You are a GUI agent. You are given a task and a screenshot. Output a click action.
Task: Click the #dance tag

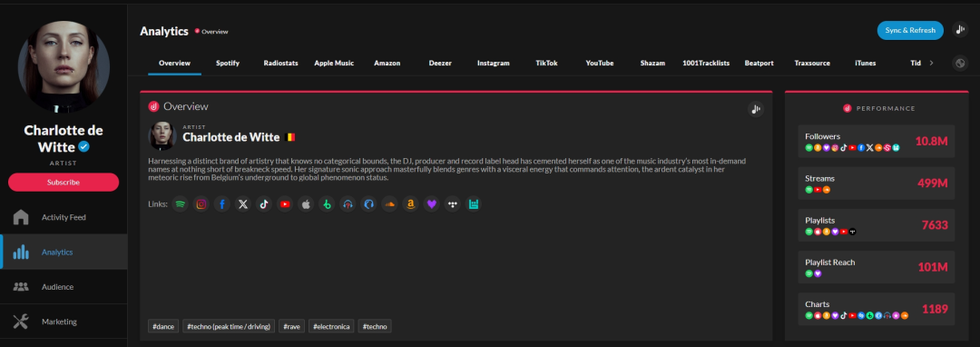pyautogui.click(x=163, y=326)
